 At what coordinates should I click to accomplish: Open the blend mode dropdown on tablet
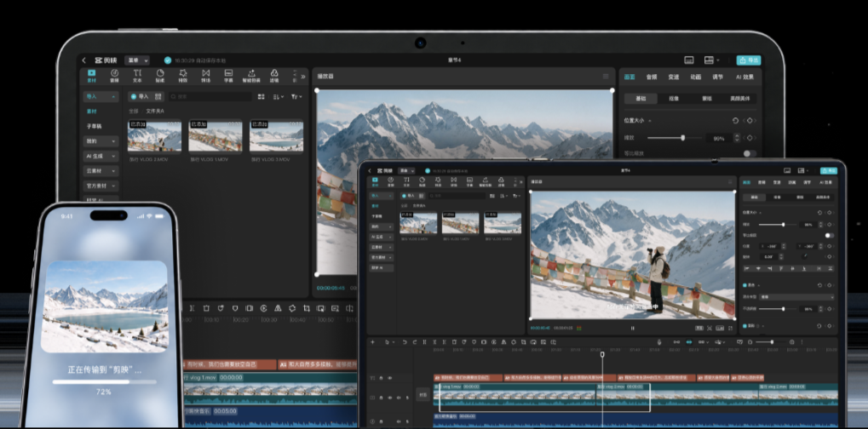point(796,297)
